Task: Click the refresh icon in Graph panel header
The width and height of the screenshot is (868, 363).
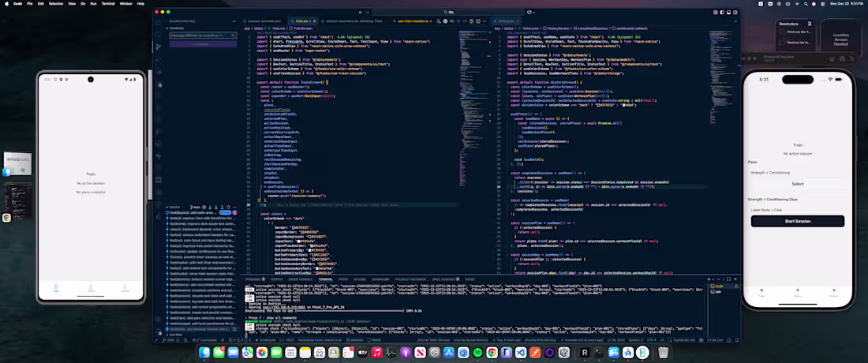Action: point(229,207)
